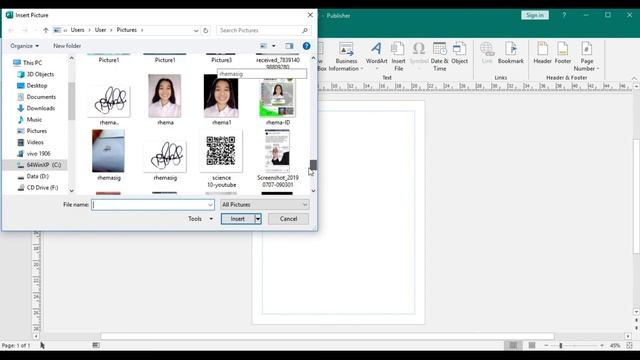Open vivo 1906 device in navigation pane
The width and height of the screenshot is (640, 360).
[38, 153]
